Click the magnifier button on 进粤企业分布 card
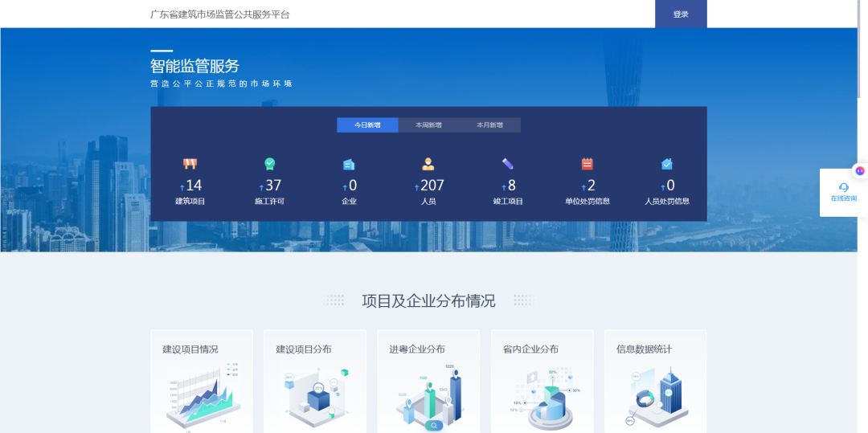Viewport: 868px width, 433px height. [434, 426]
